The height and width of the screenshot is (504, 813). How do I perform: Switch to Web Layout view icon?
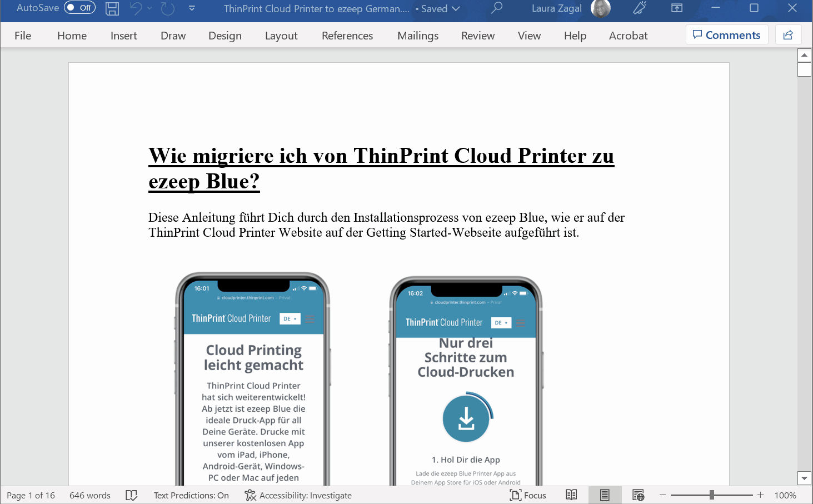(x=638, y=495)
